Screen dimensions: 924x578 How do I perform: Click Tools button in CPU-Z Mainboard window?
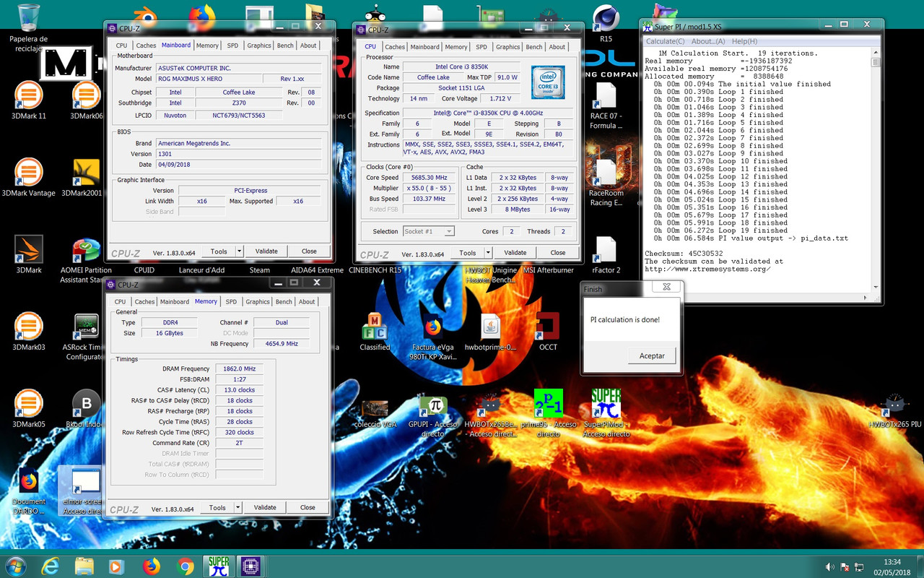(x=219, y=251)
